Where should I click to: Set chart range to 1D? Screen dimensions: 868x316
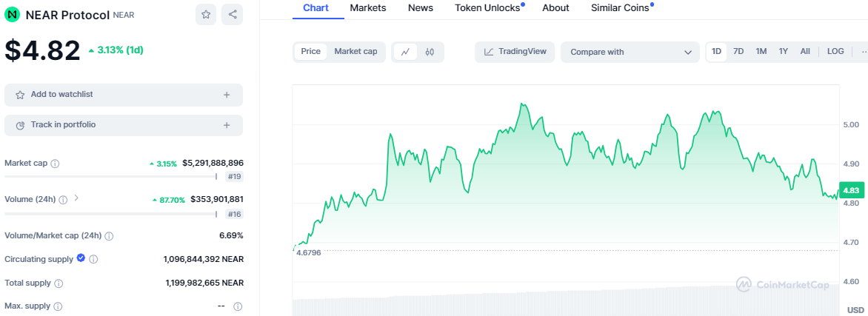(x=716, y=52)
